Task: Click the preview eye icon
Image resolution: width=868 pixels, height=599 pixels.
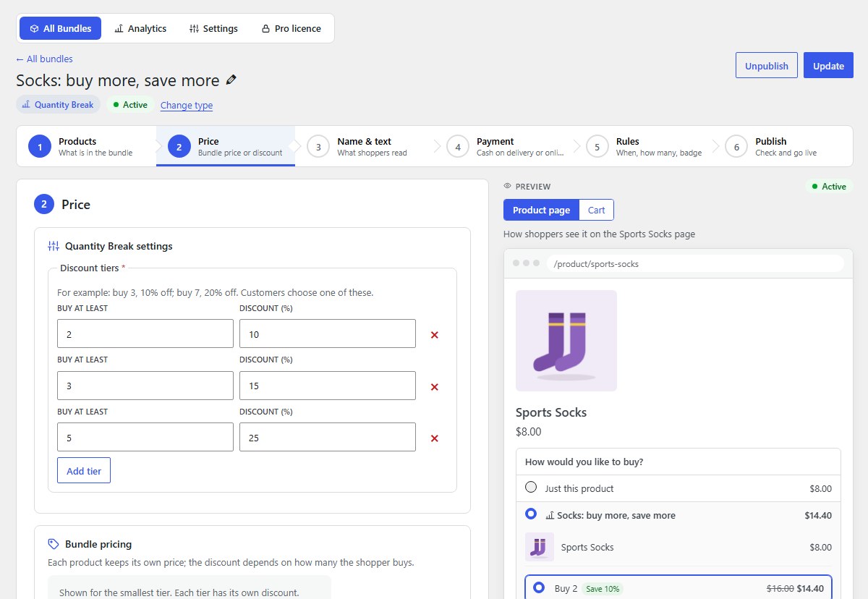Action: point(508,187)
